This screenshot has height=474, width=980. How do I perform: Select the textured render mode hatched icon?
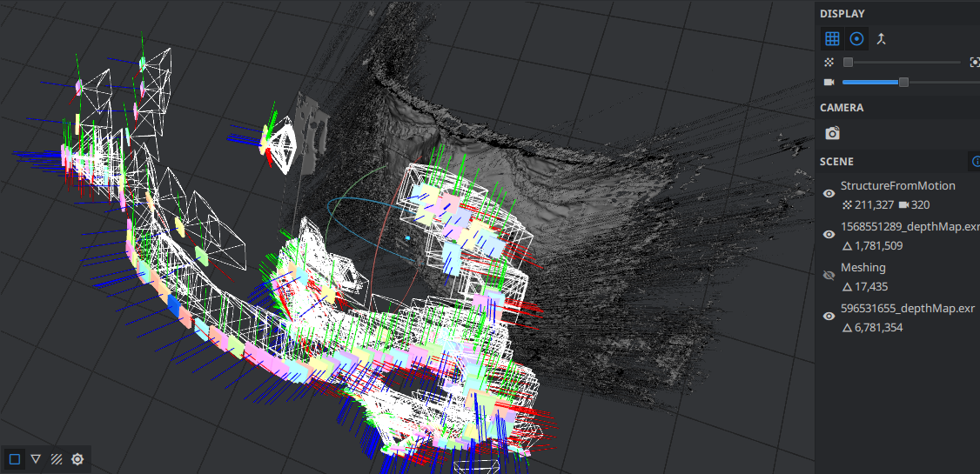coord(57,459)
